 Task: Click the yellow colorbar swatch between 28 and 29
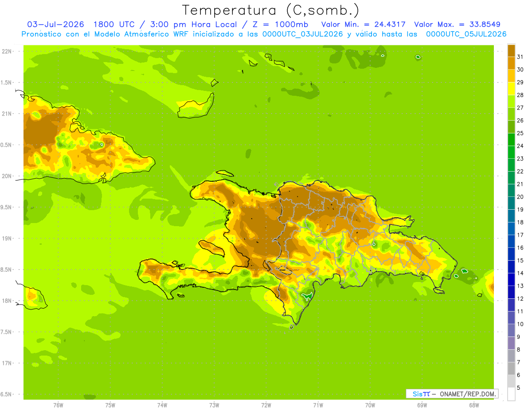point(511,89)
